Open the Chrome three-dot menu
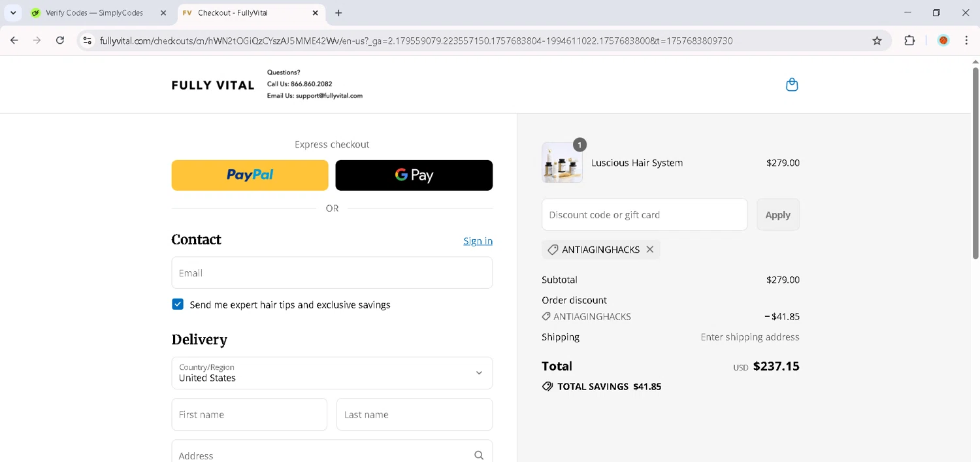Screen dimensions: 980x462 click(x=966, y=41)
